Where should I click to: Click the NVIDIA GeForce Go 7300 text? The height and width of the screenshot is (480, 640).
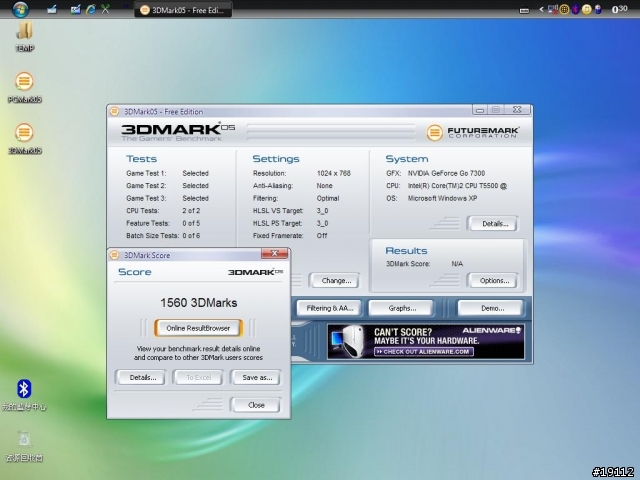pyautogui.click(x=446, y=173)
